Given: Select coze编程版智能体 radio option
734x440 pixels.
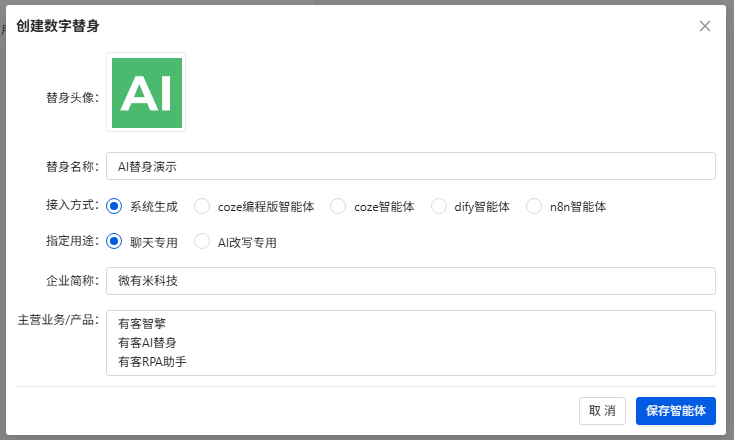Looking at the screenshot, I should [x=202, y=206].
